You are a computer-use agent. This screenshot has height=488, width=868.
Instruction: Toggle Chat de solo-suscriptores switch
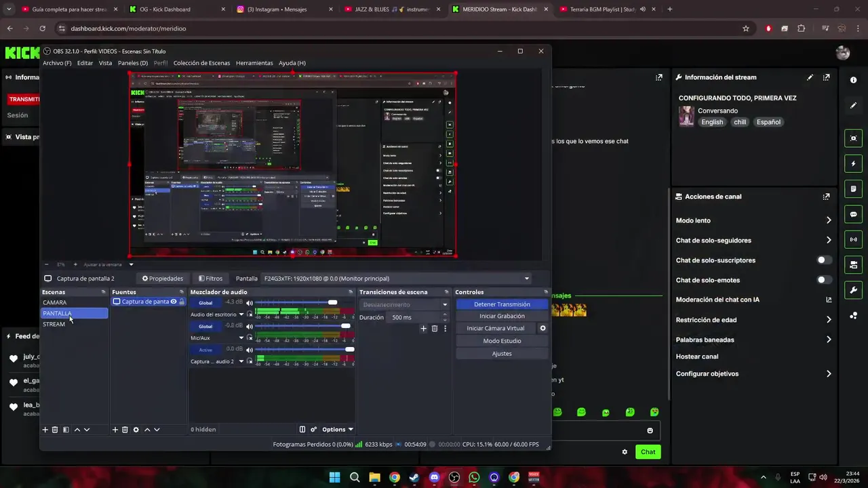pyautogui.click(x=824, y=260)
